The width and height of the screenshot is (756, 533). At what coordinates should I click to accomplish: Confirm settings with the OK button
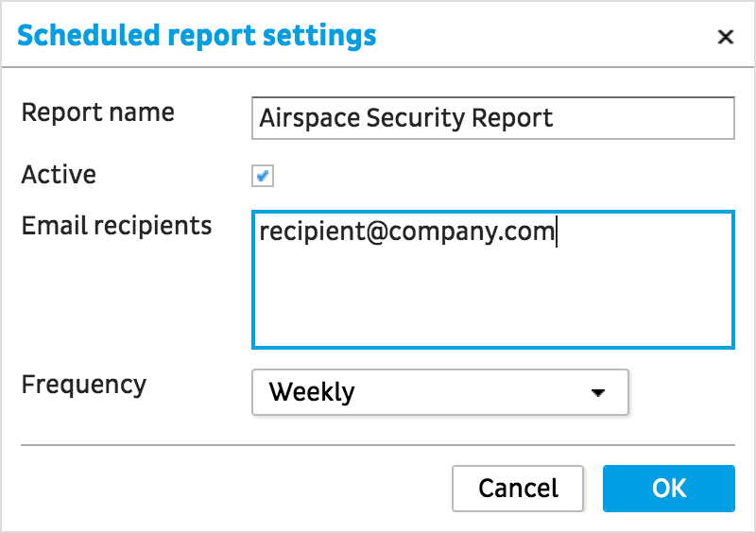point(669,489)
